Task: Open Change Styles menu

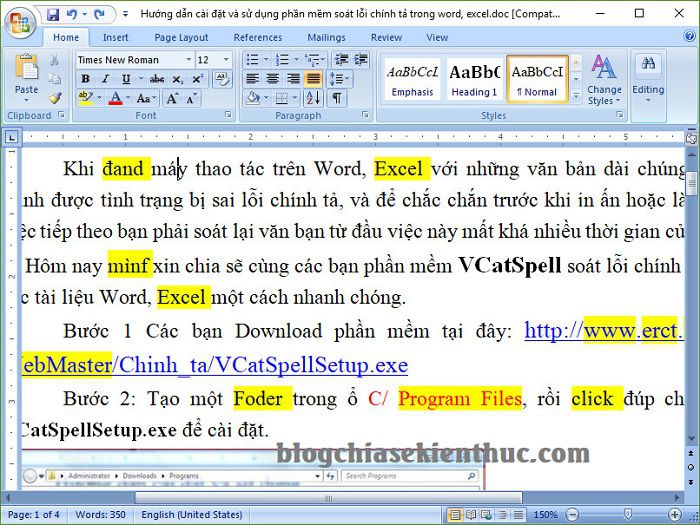Action: click(x=604, y=81)
